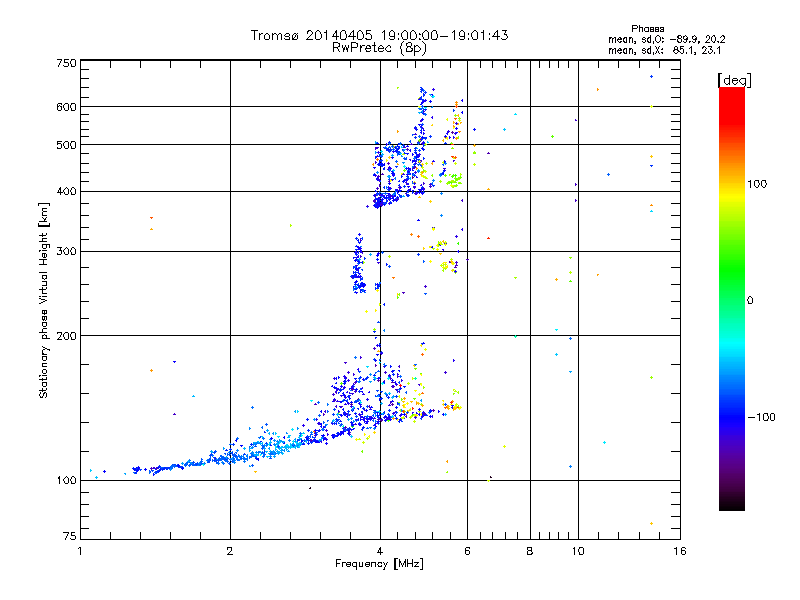Screen dimensions: 800x600
Task: Click the 'mean, sd,O: -89.9, 20.2' text
Action: (x=666, y=40)
